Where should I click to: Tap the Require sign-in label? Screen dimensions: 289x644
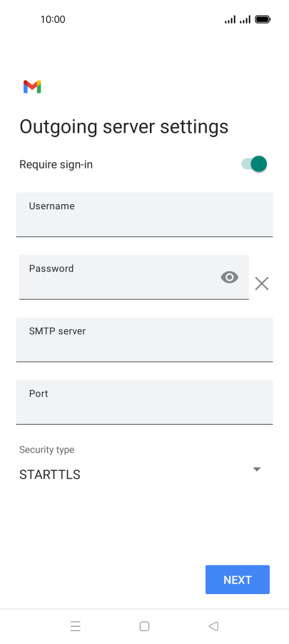point(56,165)
